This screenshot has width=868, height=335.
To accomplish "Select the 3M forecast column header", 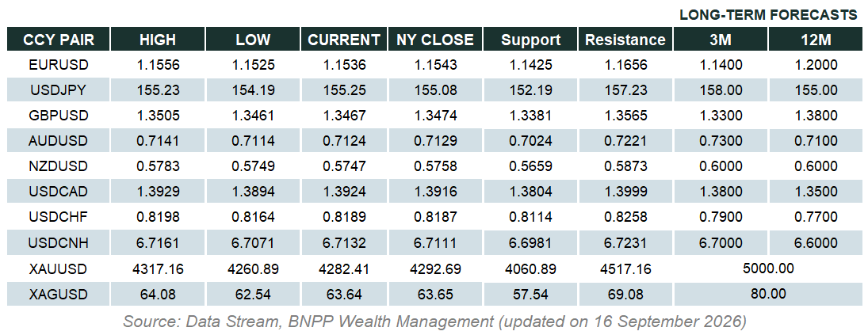I will click(x=721, y=40).
